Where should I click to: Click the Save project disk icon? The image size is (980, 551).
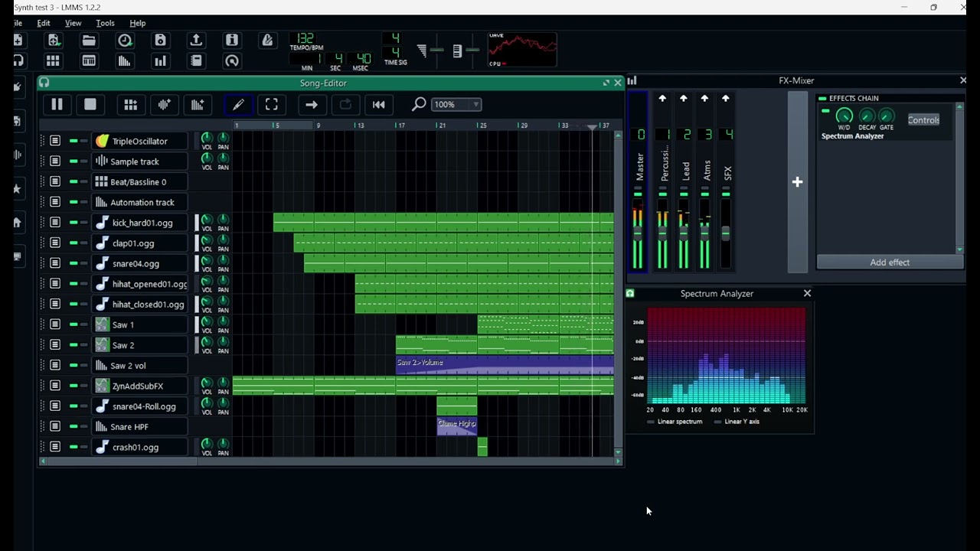coord(160,41)
